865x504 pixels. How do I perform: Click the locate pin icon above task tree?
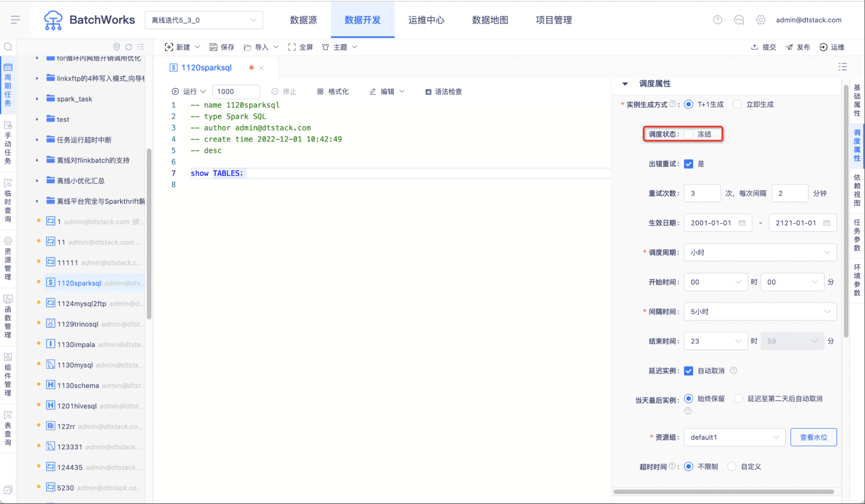[x=116, y=47]
